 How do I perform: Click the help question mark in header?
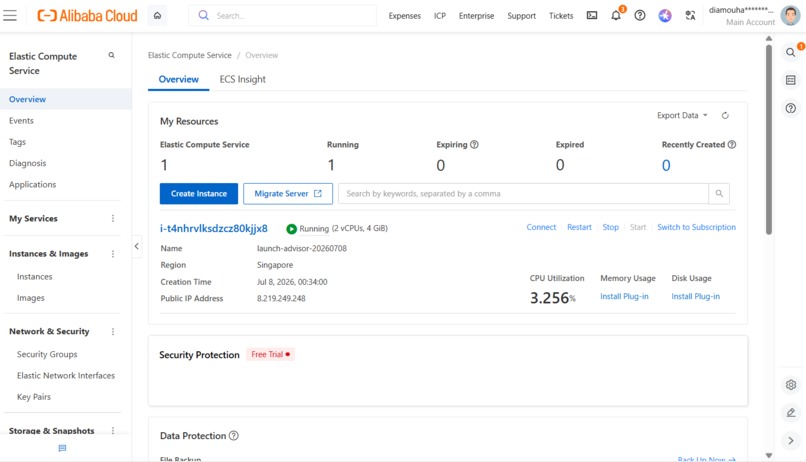[639, 15]
